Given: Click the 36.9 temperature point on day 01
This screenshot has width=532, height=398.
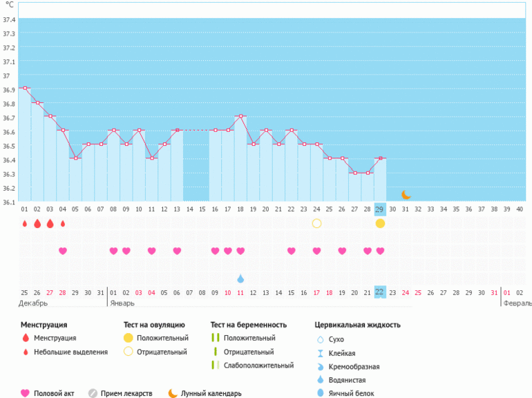Looking at the screenshot, I should pos(25,88).
